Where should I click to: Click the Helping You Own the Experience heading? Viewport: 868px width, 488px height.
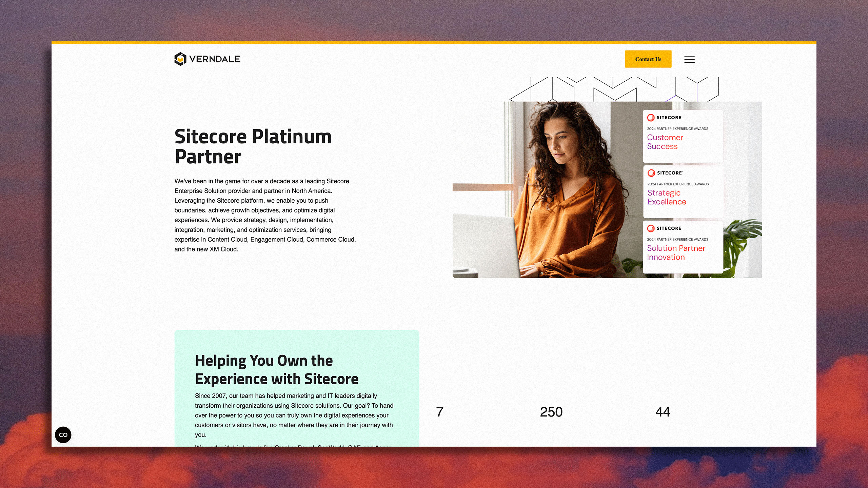tap(276, 370)
